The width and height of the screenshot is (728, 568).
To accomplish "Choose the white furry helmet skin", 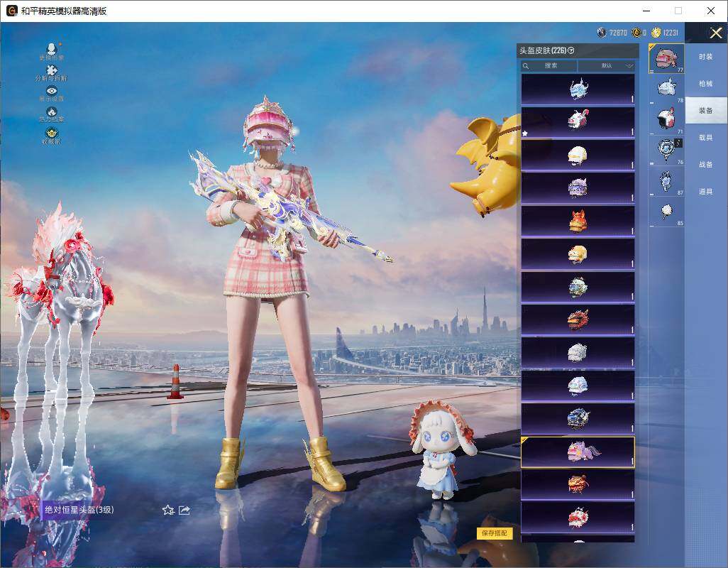I will coord(578,353).
